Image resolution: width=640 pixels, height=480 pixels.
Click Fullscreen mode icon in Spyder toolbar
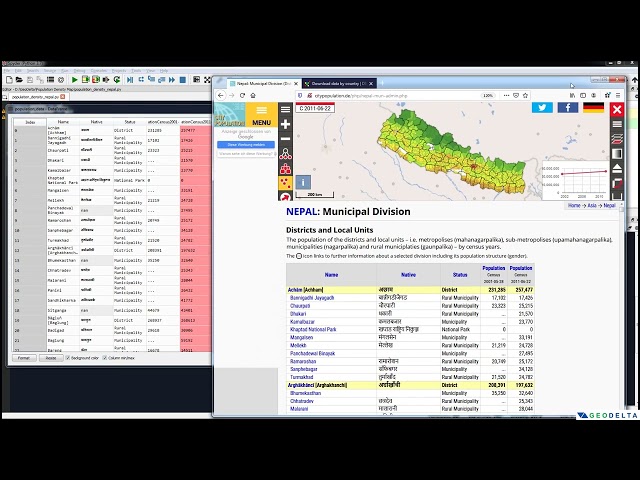coord(207,80)
